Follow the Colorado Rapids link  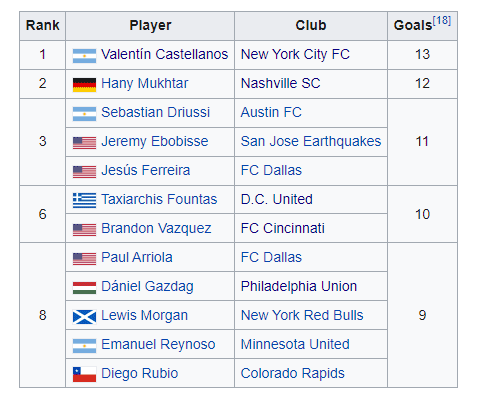click(293, 373)
